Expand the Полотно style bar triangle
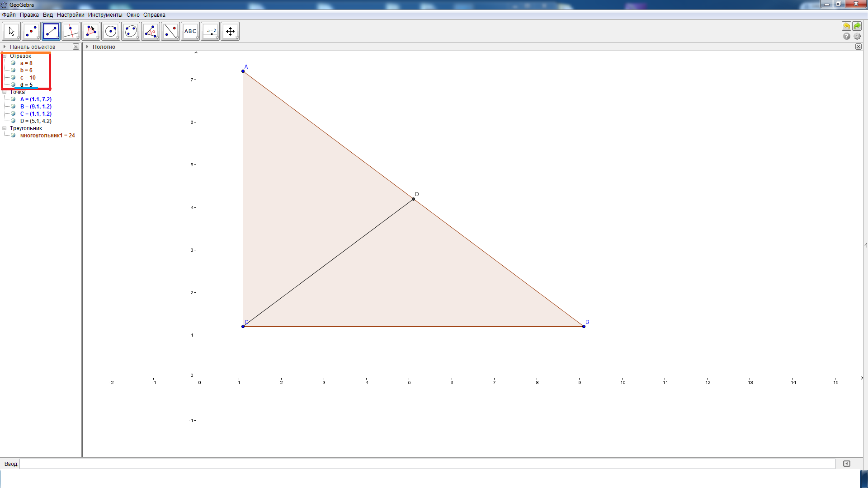 pyautogui.click(x=87, y=47)
